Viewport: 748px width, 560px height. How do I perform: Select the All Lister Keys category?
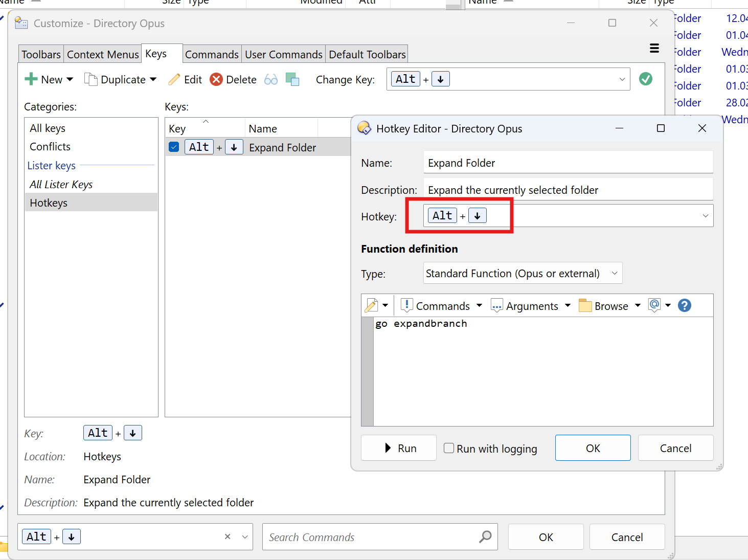[x=91, y=184]
